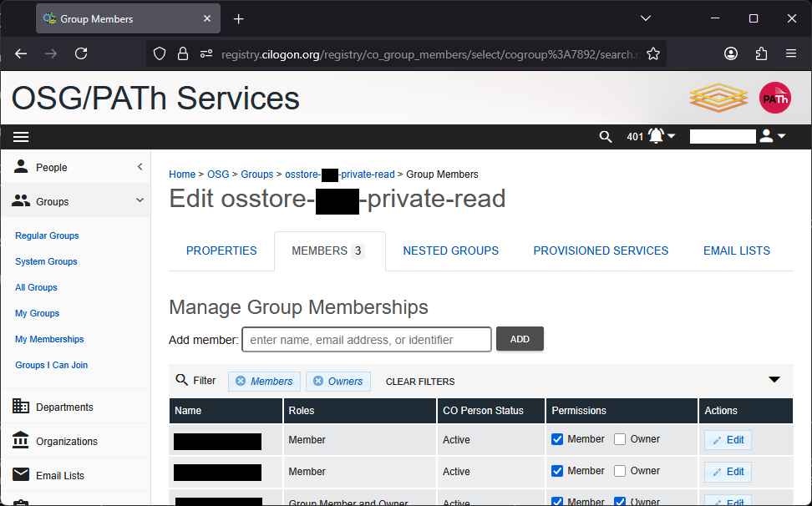Click the PATh logo
This screenshot has height=506, width=812.
(774, 99)
